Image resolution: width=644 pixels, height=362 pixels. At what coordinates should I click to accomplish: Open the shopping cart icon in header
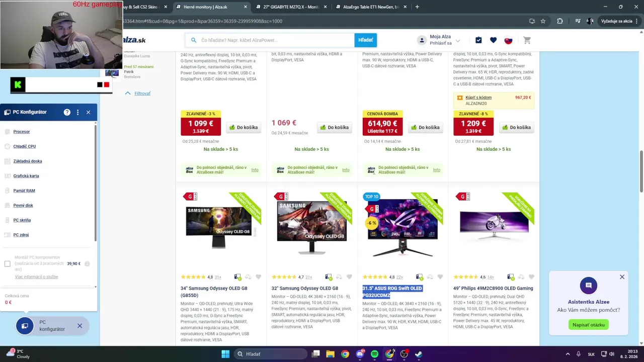(527, 40)
